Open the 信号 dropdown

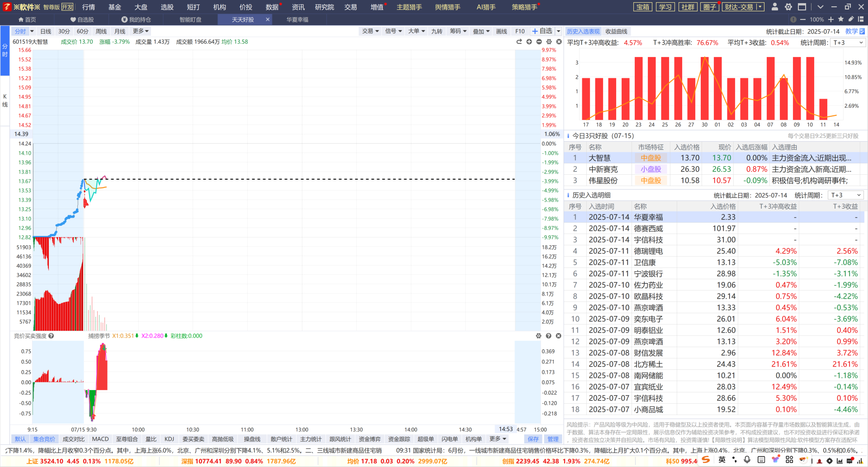coord(393,31)
